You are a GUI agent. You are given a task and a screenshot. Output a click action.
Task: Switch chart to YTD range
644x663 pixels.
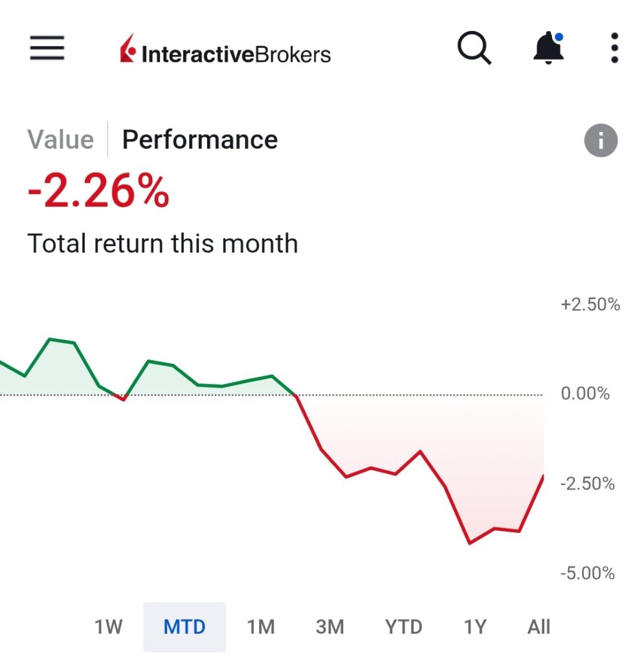click(403, 627)
